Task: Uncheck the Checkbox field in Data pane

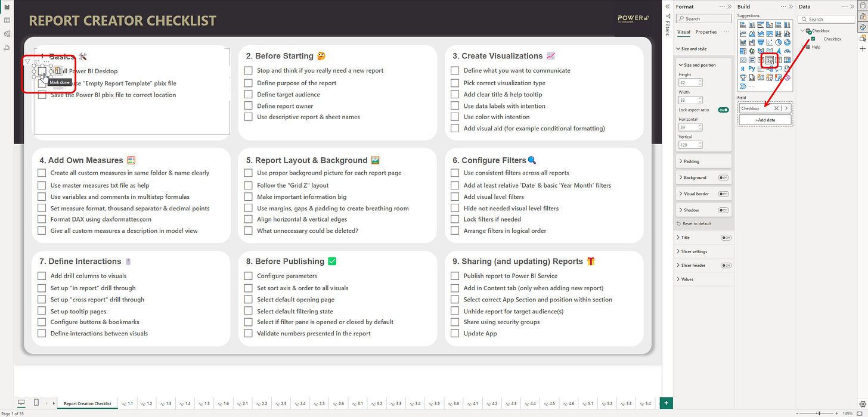Action: 813,39
